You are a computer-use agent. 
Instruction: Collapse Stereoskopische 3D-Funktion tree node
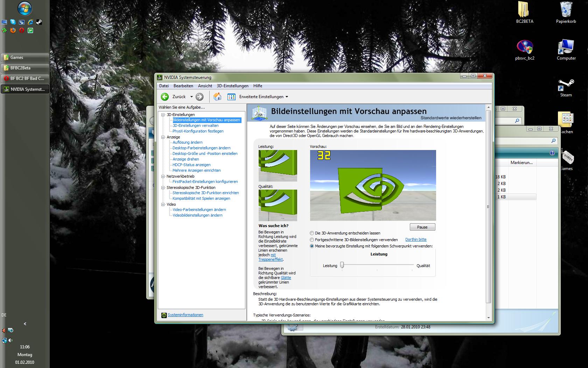(163, 188)
